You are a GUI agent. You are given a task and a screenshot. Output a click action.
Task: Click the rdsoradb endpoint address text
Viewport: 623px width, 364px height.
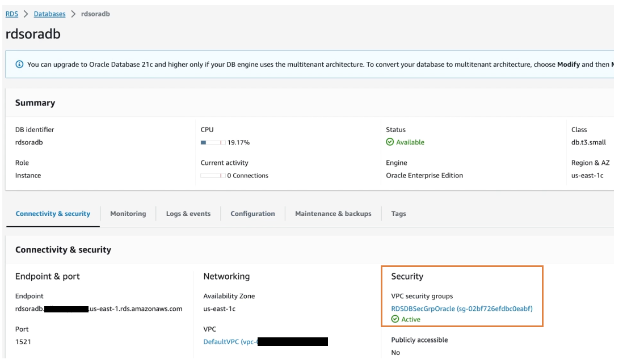pyautogui.click(x=99, y=309)
